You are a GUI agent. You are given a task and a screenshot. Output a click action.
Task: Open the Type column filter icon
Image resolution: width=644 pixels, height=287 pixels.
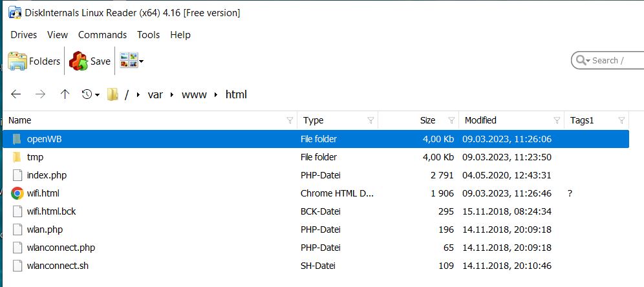coord(370,120)
